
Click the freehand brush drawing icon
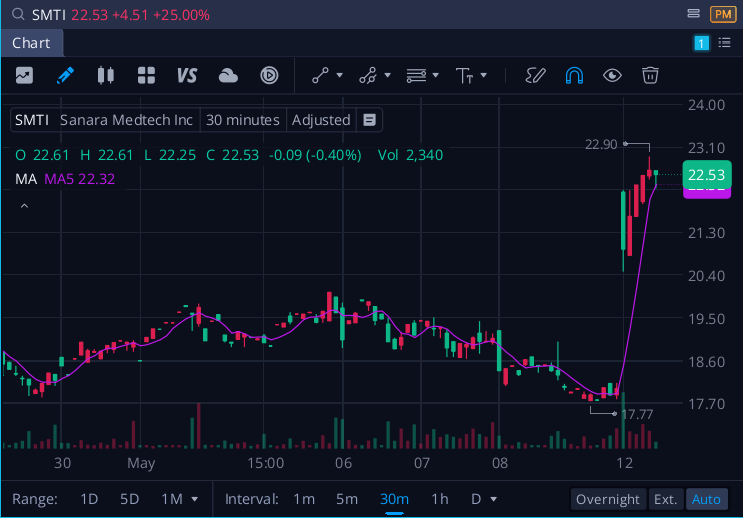(535, 75)
